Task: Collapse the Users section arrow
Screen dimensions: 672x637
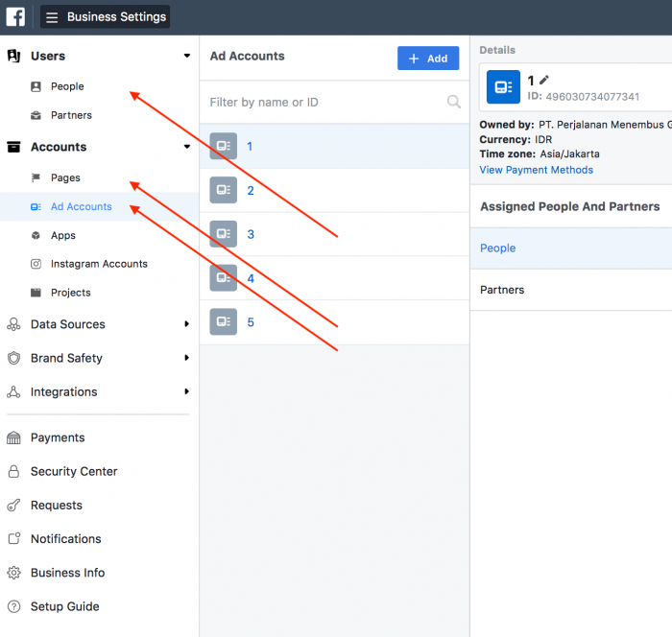Action: point(186,57)
